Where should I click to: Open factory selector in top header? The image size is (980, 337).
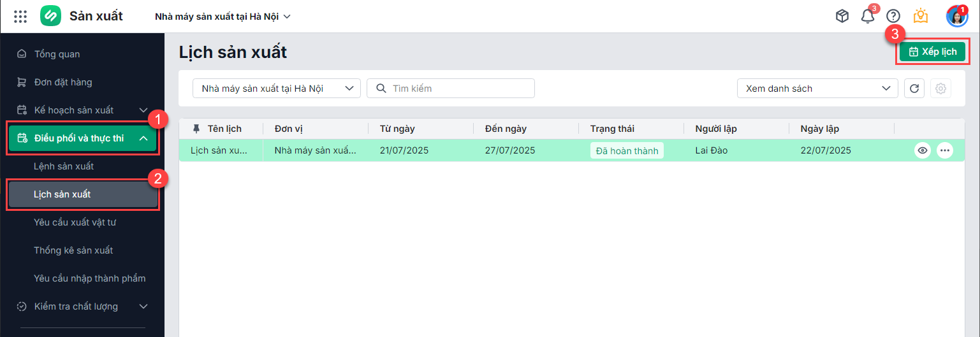coord(223,17)
